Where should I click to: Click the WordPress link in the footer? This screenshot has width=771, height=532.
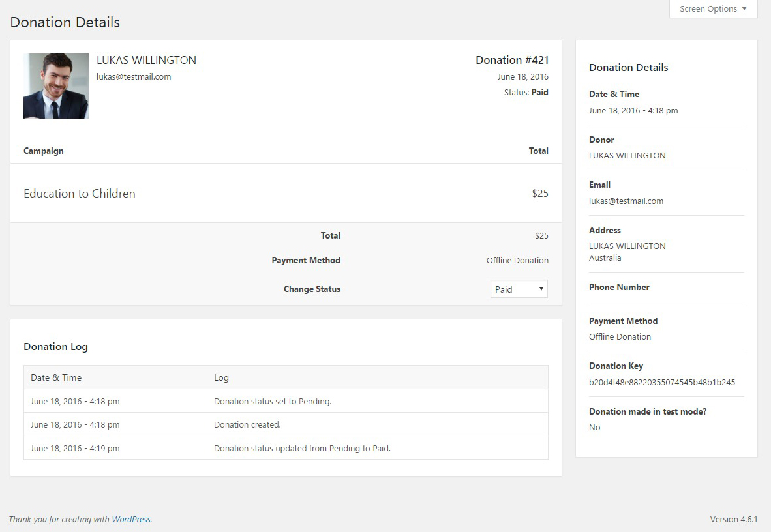click(131, 520)
